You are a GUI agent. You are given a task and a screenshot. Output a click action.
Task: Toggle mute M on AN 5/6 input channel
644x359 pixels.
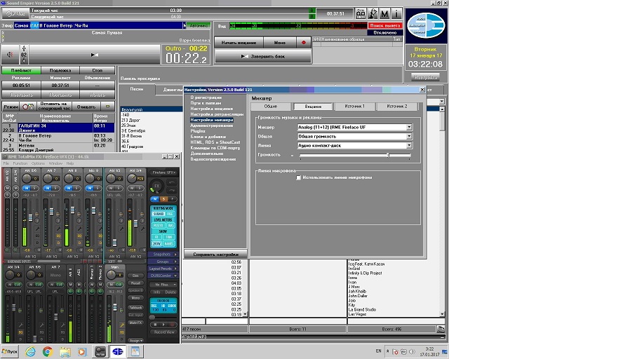click(27, 188)
